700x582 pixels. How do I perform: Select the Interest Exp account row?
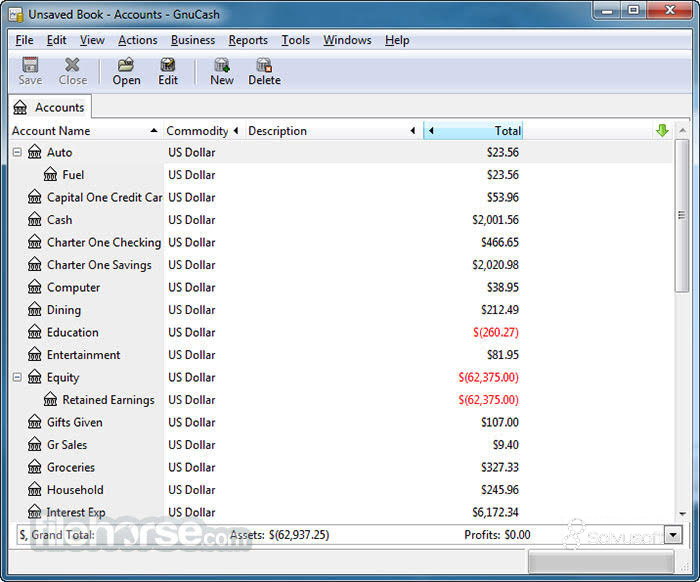click(x=341, y=512)
